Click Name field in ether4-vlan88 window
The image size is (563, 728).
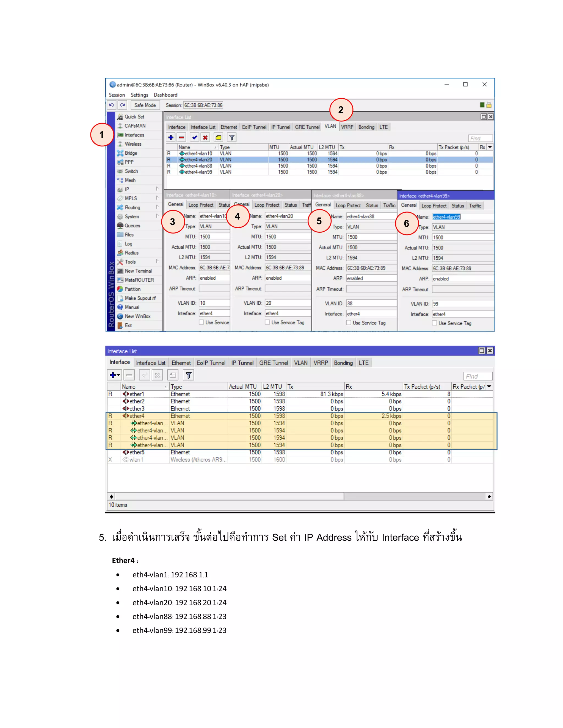point(371,216)
